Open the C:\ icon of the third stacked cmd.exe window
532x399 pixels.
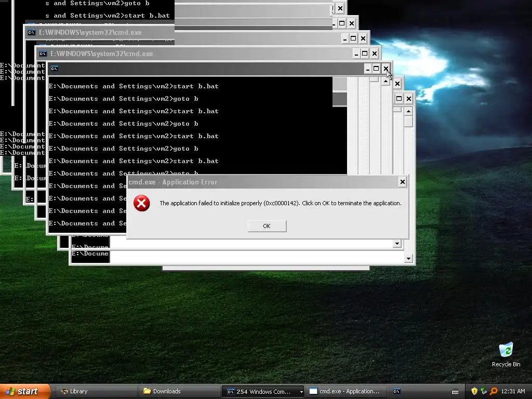point(31,33)
